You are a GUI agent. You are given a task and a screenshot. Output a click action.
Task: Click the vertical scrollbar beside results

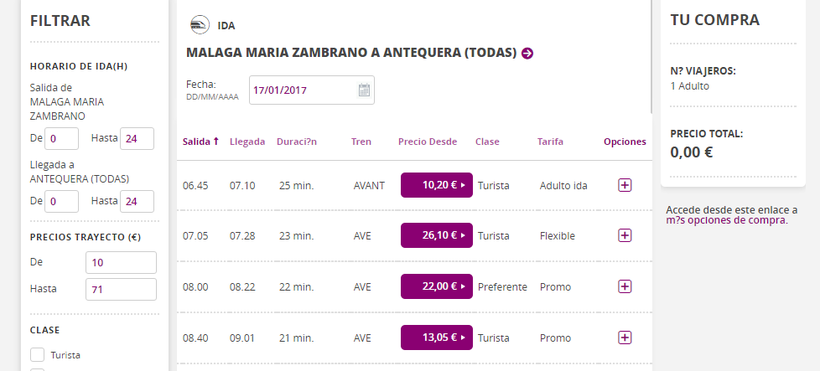[651, 57]
